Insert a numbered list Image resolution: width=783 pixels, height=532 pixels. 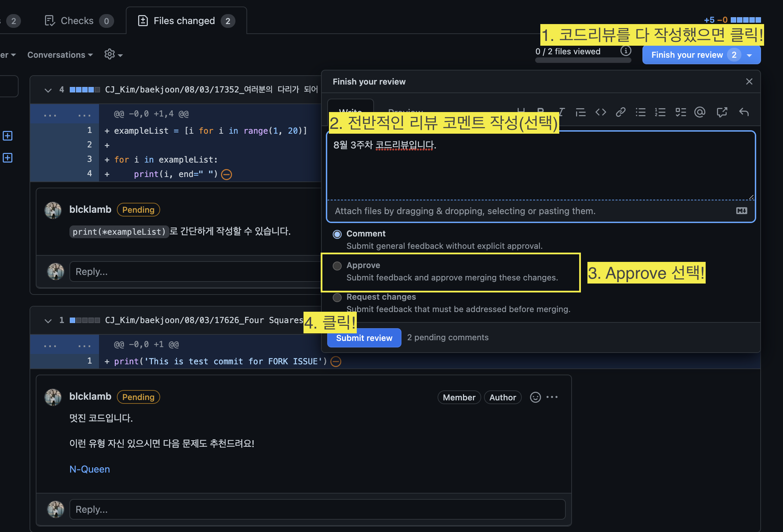click(x=660, y=112)
